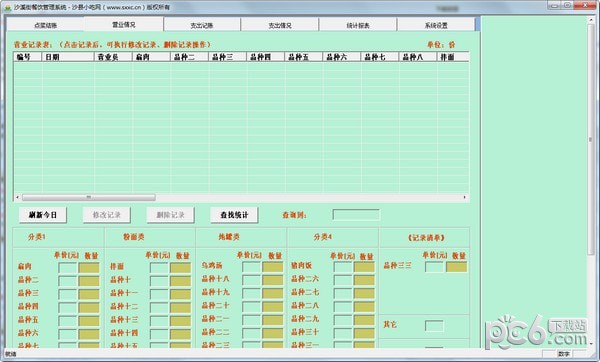The image size is (600, 362).
Task: Click the unit price field for 品种六
Action: tap(68, 334)
